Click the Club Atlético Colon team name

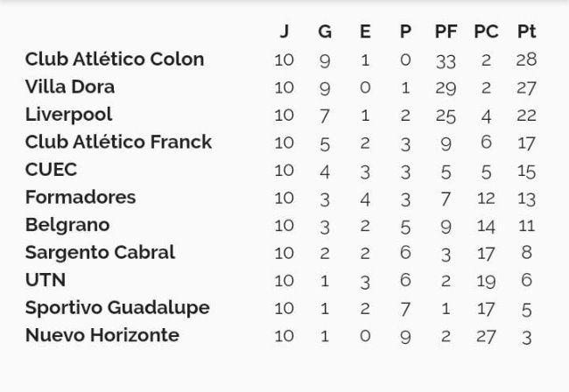115,59
